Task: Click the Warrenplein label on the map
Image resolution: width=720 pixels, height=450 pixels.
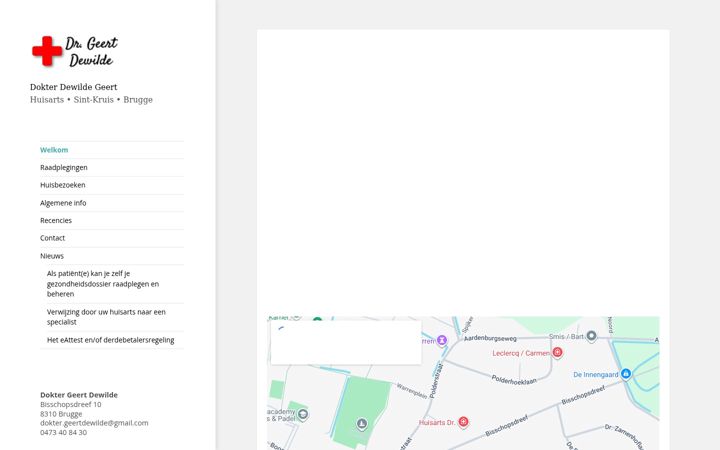Action: pyautogui.click(x=412, y=391)
